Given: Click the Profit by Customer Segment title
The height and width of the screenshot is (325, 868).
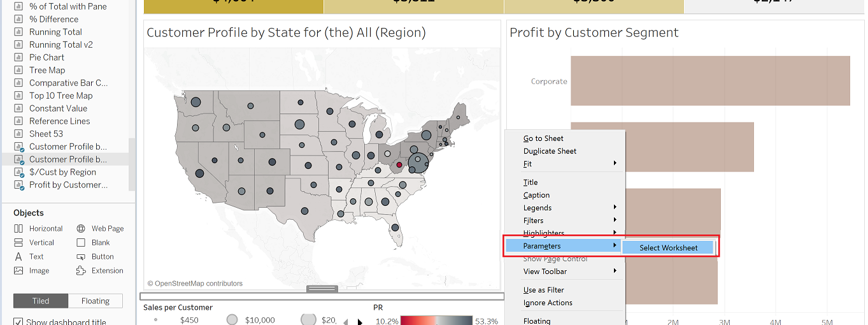Looking at the screenshot, I should coord(594,32).
